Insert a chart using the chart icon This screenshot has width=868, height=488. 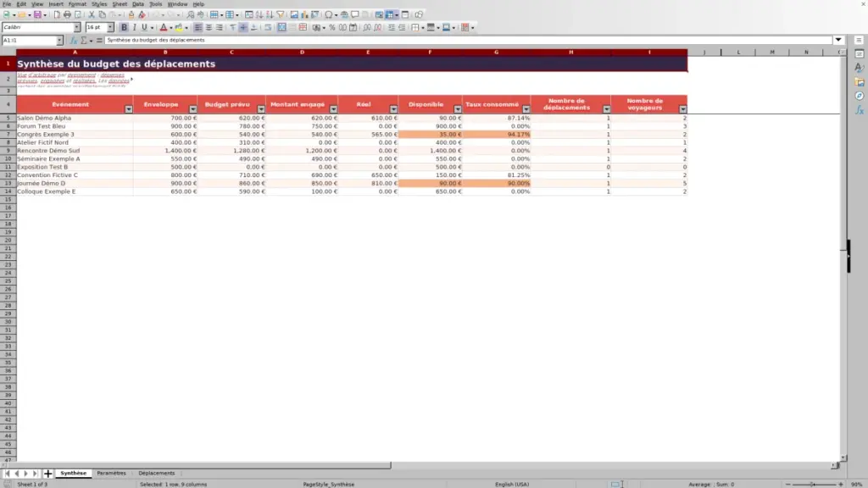click(x=304, y=14)
